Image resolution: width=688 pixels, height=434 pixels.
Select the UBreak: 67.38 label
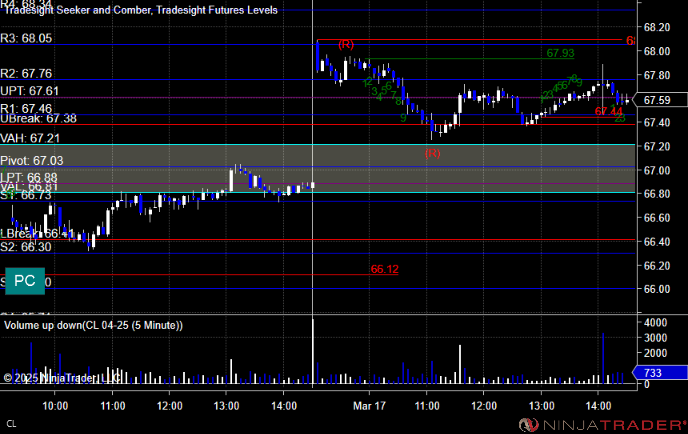click(x=38, y=118)
